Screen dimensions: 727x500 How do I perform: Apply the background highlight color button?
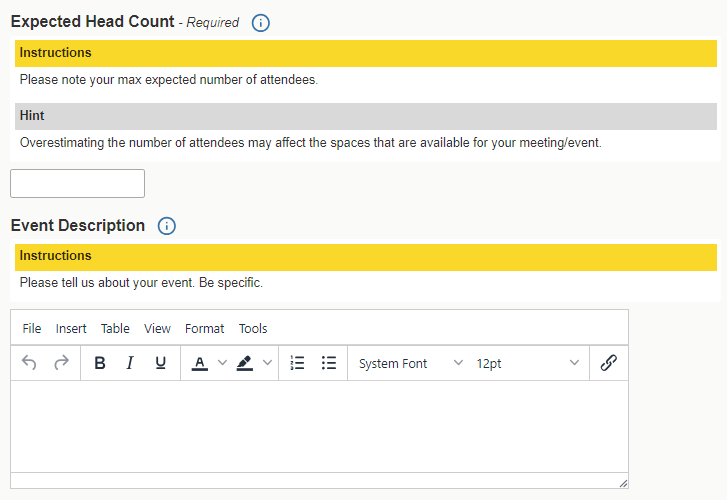click(245, 363)
